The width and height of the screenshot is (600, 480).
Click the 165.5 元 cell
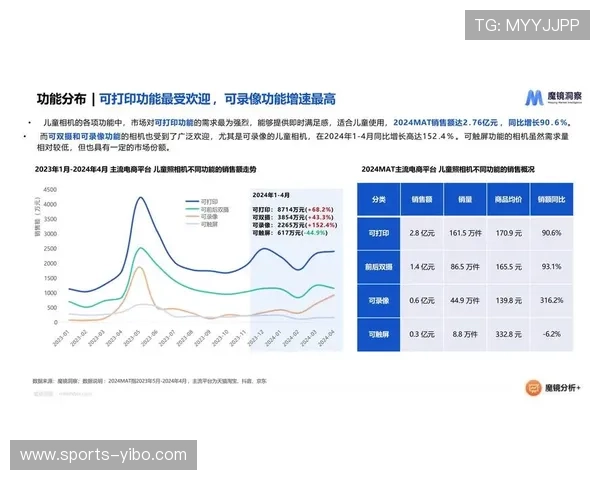508,267
